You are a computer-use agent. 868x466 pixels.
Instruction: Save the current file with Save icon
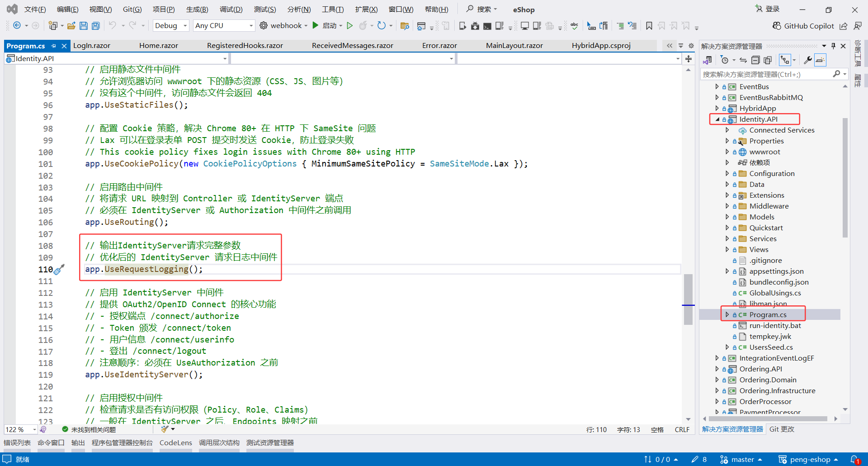(x=84, y=26)
